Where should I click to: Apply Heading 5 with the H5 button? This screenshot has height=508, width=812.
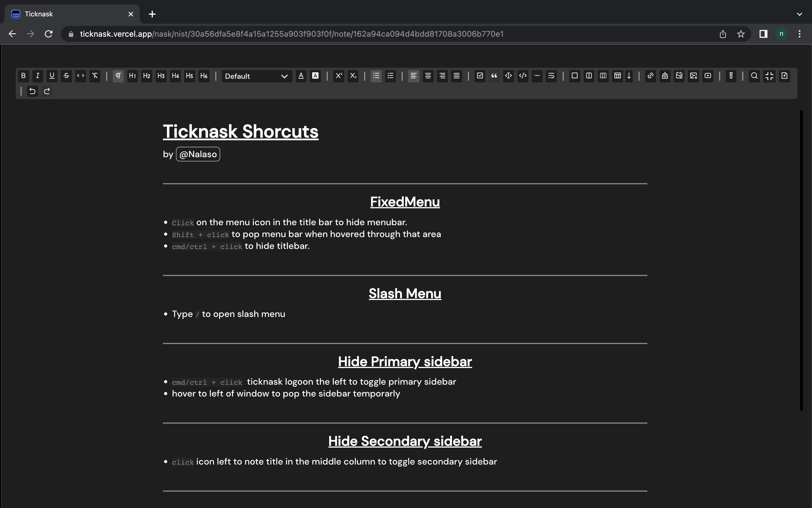[x=189, y=76]
